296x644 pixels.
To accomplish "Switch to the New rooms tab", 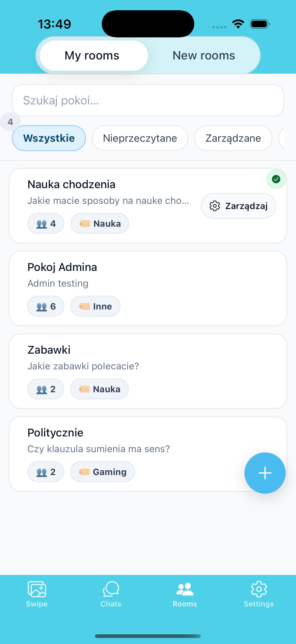I will click(203, 56).
